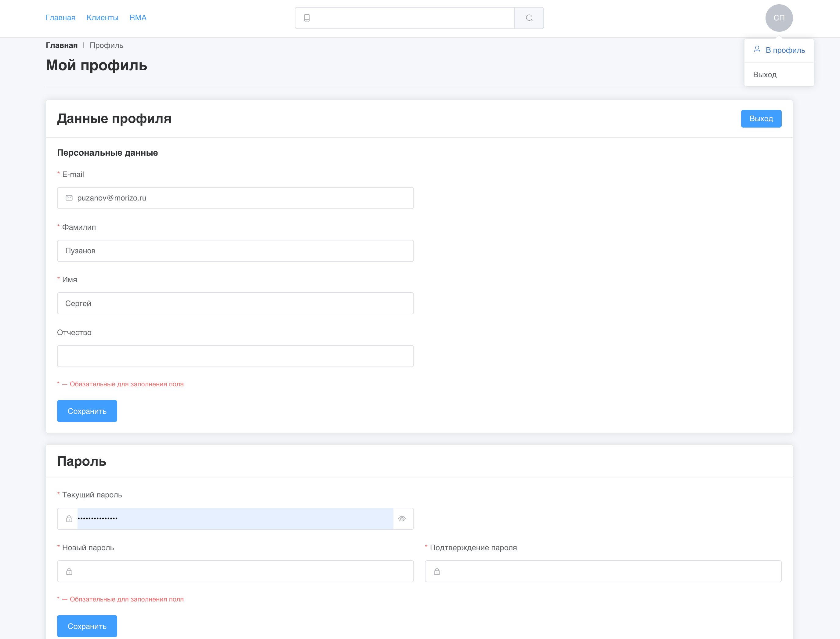
Task: Focus the Отчество input field
Action: coord(235,356)
